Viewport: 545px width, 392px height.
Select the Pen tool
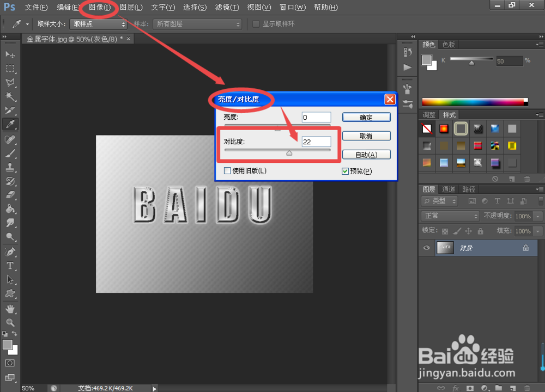click(10, 252)
